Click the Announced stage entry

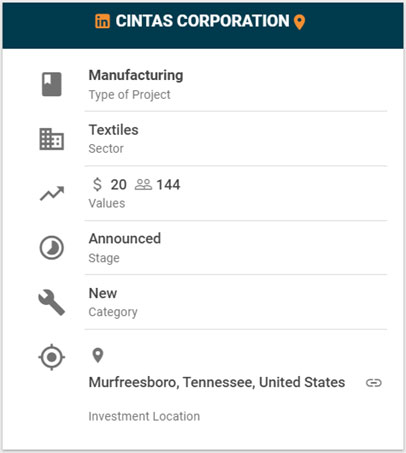(125, 239)
